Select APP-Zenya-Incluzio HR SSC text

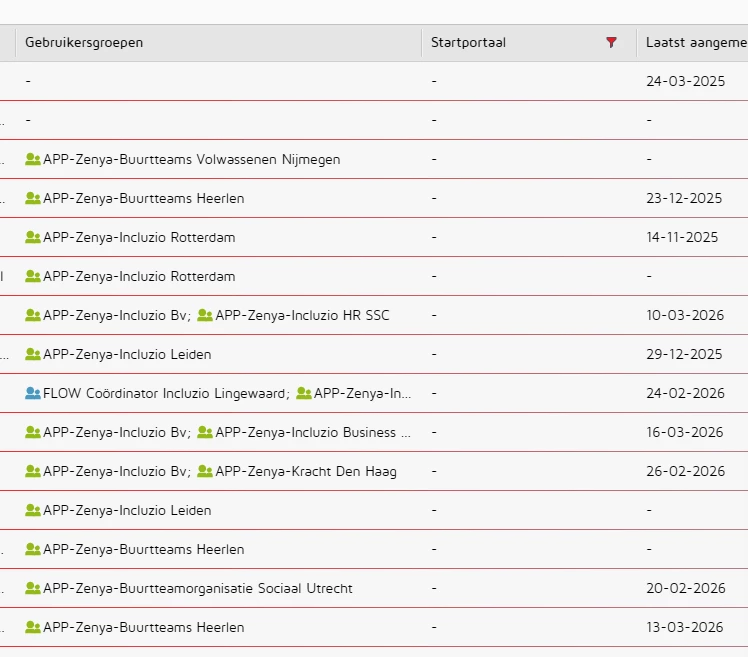[x=302, y=315]
